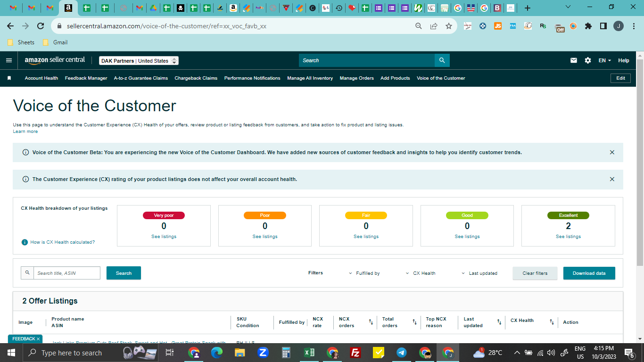This screenshot has height=362, width=644.
Task: Share this page from the address bar
Action: point(433,26)
